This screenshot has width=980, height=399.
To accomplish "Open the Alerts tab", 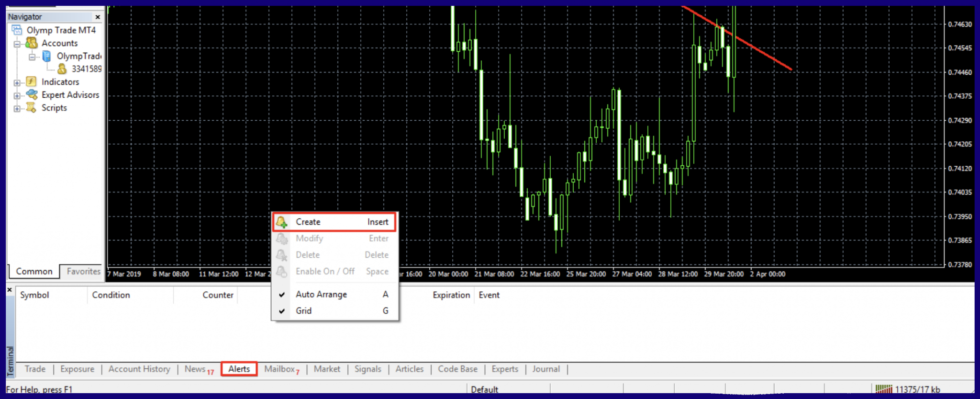I will (x=239, y=369).
